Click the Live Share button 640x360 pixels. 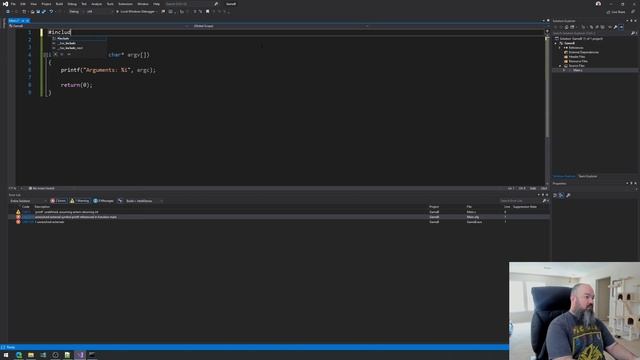616,12
